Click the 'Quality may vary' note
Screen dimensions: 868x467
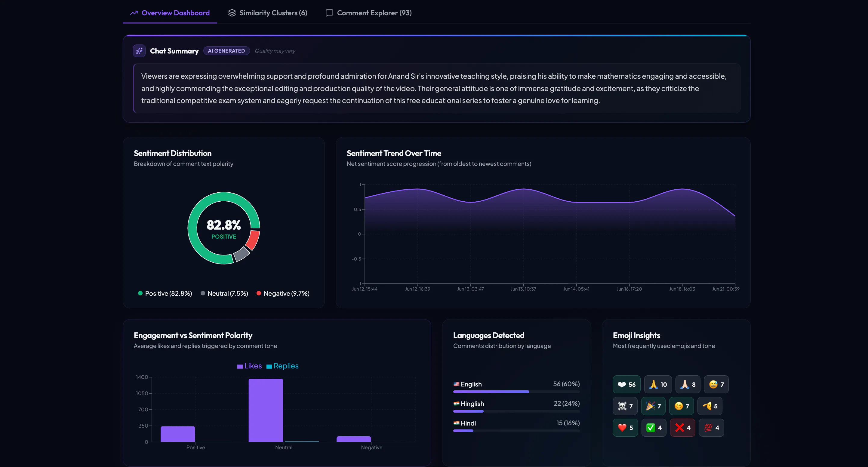[x=275, y=51]
